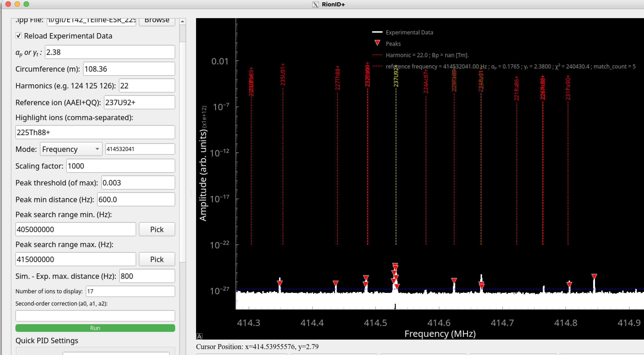Uncheck Reload Experimental Data checkbox

pos(19,35)
